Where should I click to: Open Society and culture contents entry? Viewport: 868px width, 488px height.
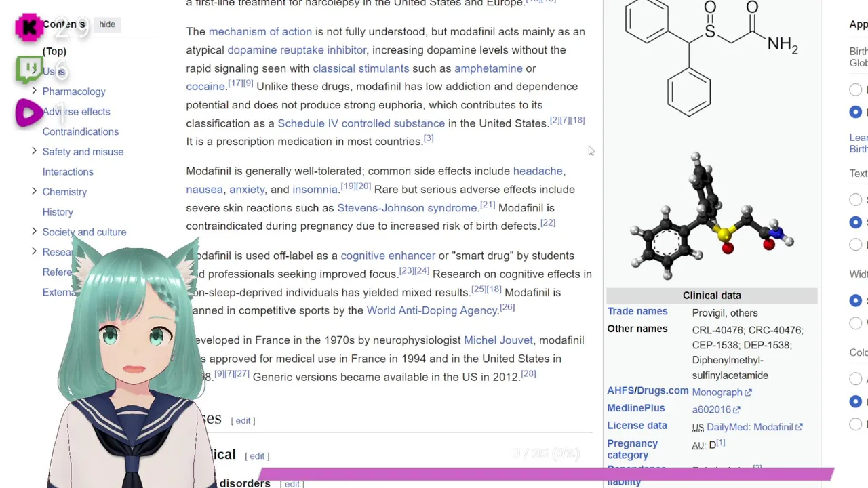point(84,232)
